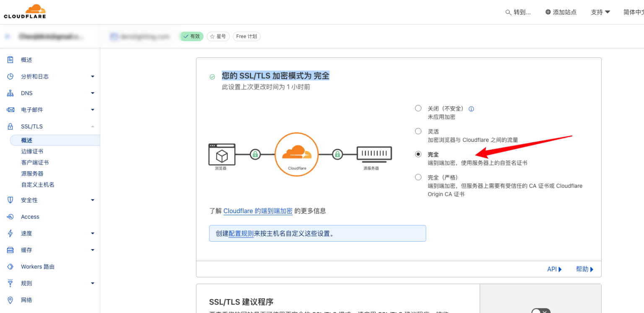Open the Access section in the sidebar

coord(30,216)
